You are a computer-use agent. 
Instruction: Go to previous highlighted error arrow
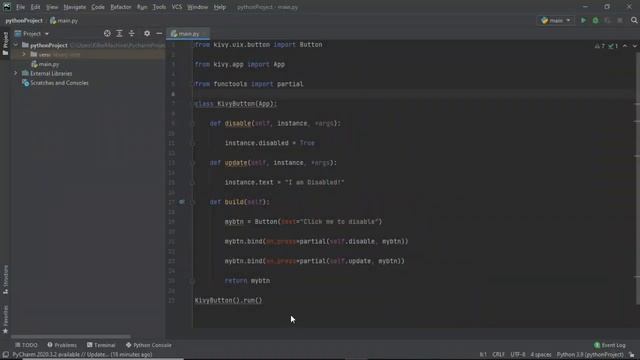[625, 46]
